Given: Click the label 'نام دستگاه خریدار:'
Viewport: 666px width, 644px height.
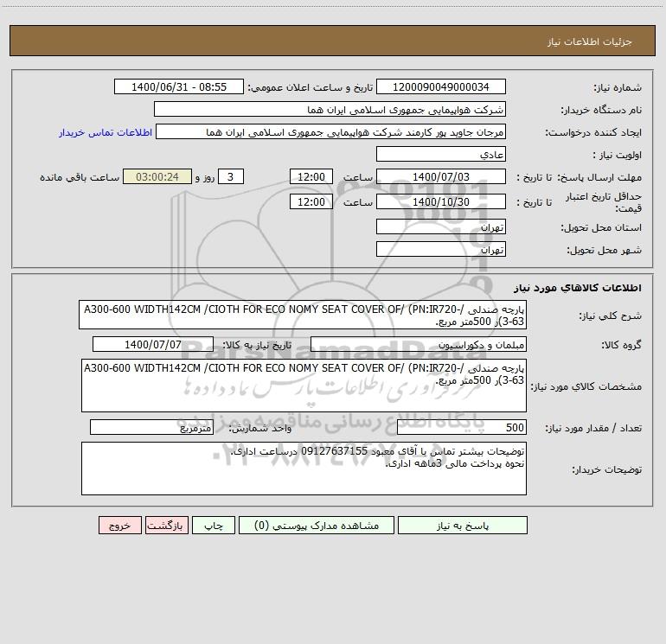Looking at the screenshot, I should pyautogui.click(x=601, y=111).
